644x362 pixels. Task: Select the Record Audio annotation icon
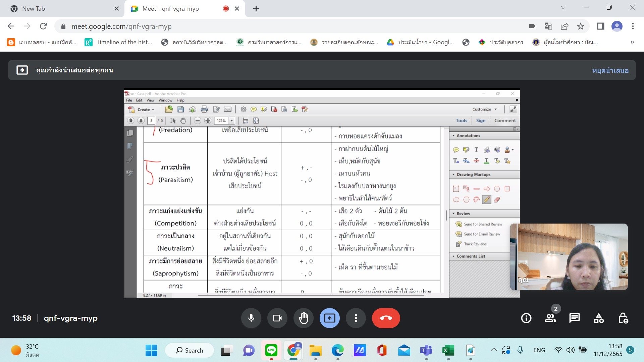(x=497, y=150)
